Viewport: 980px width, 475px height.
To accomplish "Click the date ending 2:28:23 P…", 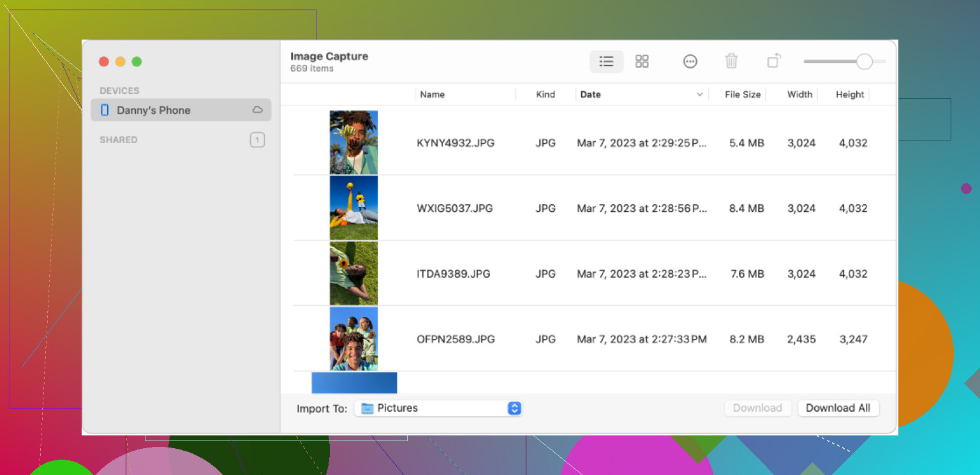I will click(x=642, y=274).
